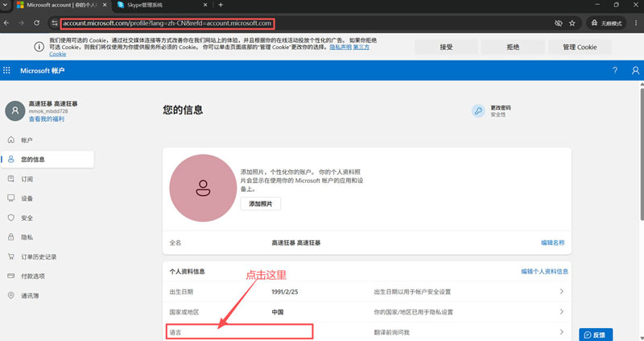Select 您的信息 in the sidebar
Screen dimensions: 644x341
coord(47,159)
